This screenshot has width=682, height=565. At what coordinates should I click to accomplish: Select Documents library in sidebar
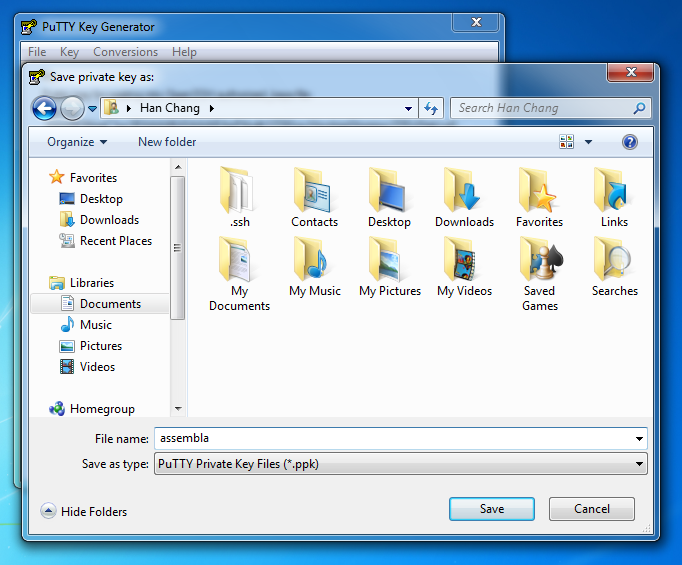(100, 304)
